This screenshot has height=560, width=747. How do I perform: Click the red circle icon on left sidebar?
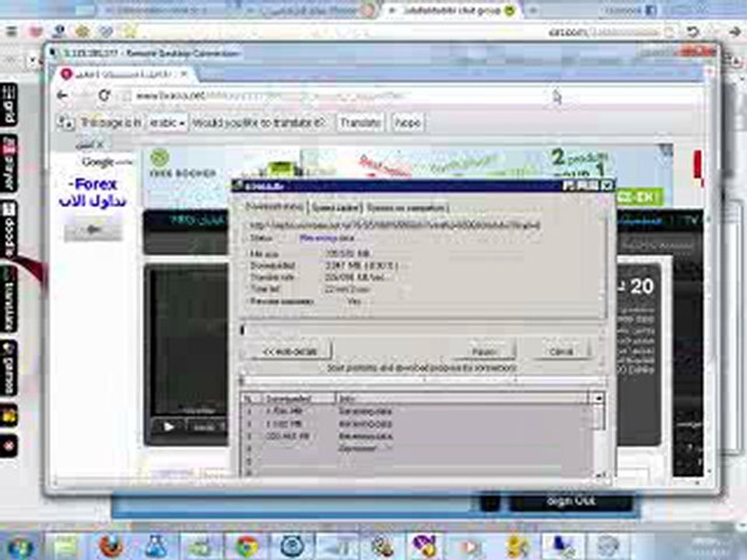pos(8,446)
